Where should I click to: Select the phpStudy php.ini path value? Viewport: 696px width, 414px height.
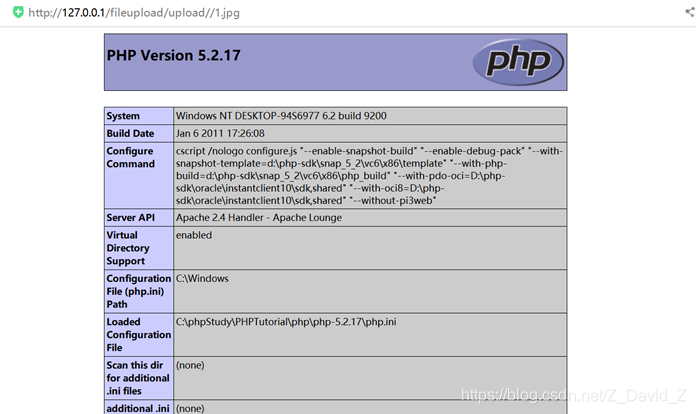click(286, 322)
